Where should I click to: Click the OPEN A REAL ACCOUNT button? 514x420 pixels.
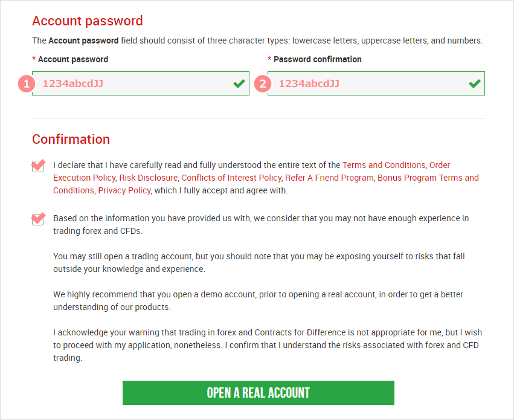coord(259,393)
